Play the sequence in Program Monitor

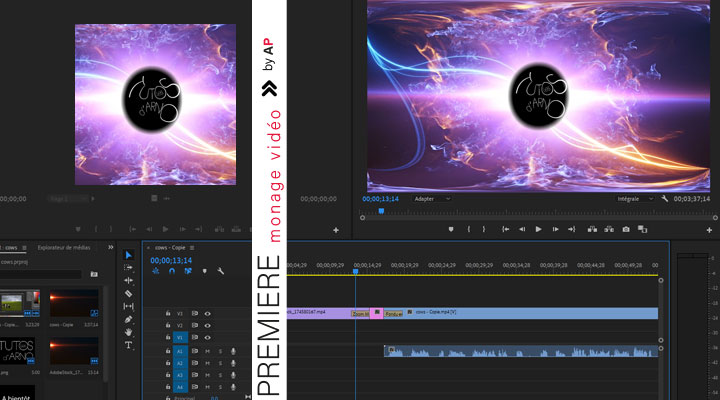(x=539, y=229)
